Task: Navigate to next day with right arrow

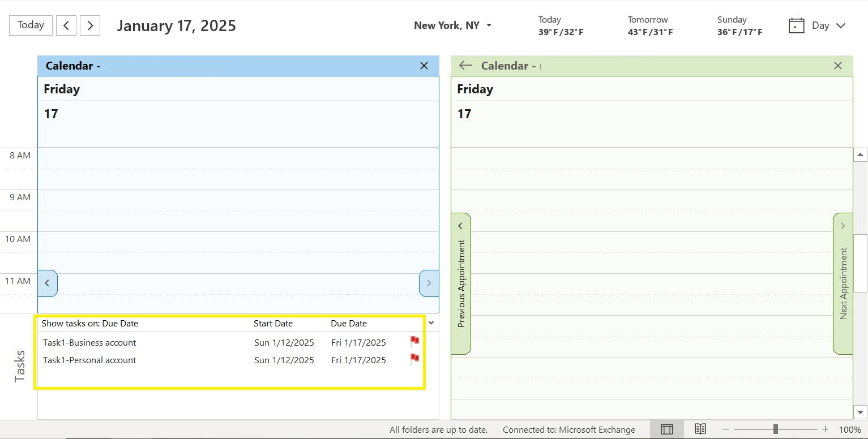Action: pos(89,25)
